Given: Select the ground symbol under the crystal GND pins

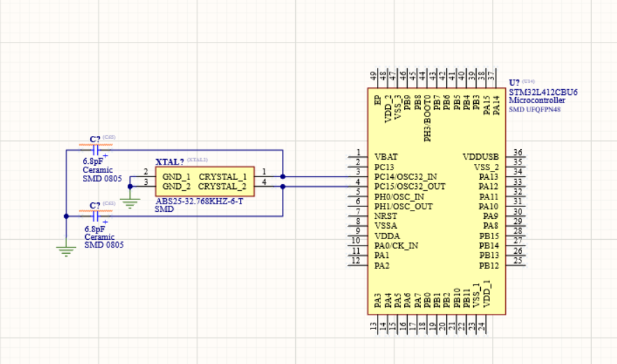Looking at the screenshot, I should (x=131, y=203).
